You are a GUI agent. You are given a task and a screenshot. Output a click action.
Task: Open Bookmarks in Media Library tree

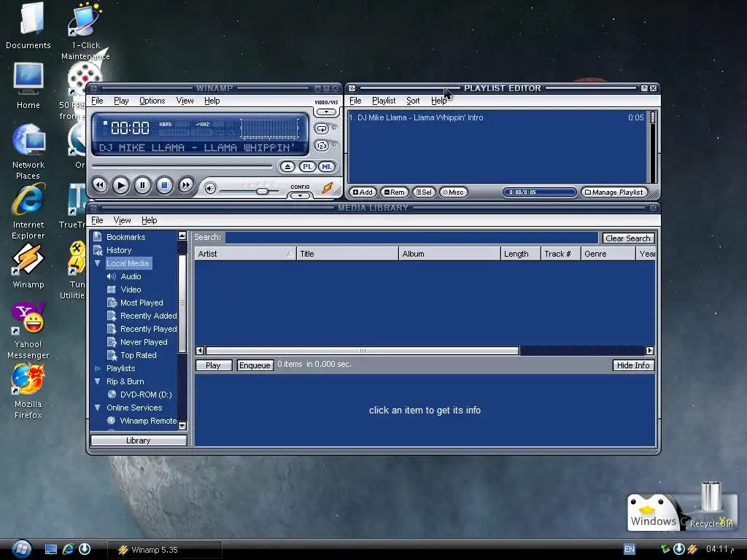click(x=125, y=237)
